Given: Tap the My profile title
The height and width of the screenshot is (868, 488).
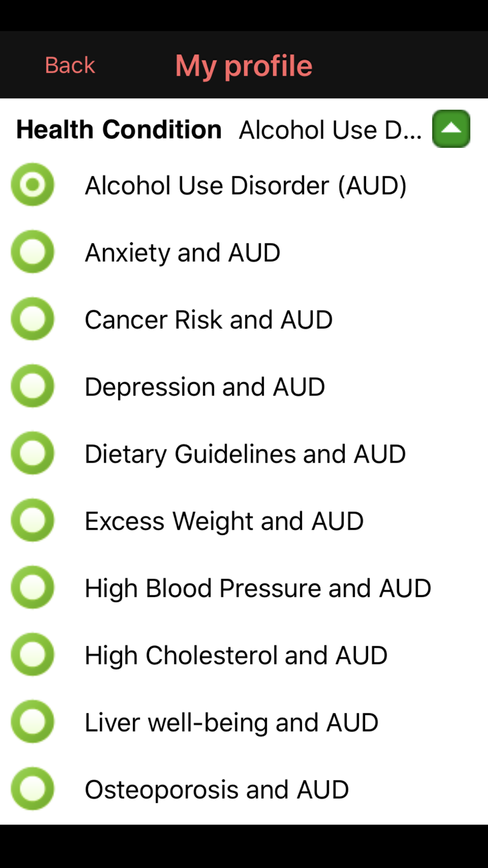Looking at the screenshot, I should (x=244, y=66).
